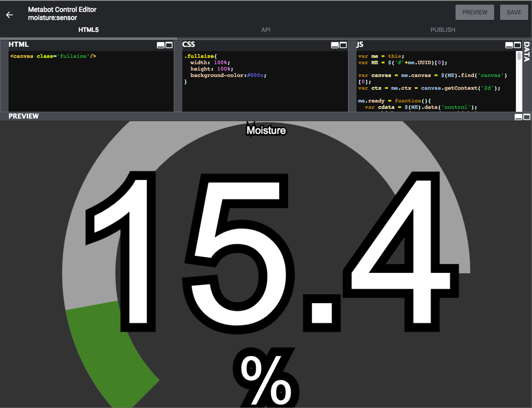Minimize the JS panel
Image resolution: width=532 pixels, height=408 pixels.
point(509,45)
